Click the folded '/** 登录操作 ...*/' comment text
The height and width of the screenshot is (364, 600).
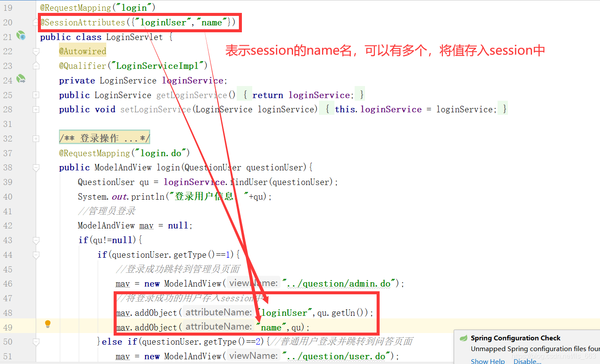105,138
